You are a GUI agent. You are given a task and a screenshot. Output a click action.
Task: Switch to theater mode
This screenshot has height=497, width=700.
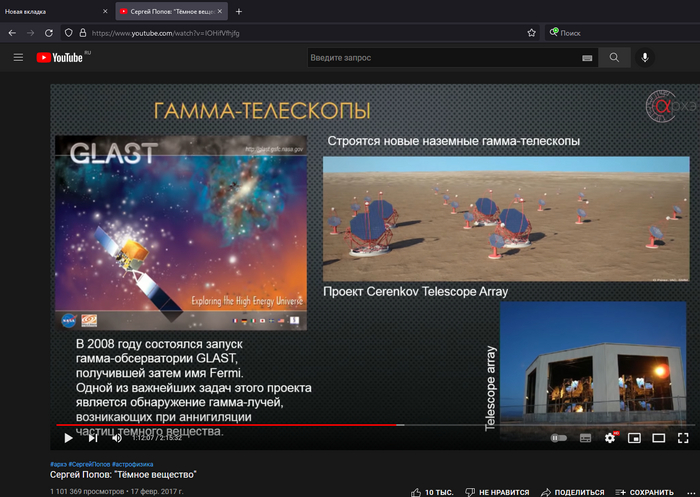coord(658,438)
